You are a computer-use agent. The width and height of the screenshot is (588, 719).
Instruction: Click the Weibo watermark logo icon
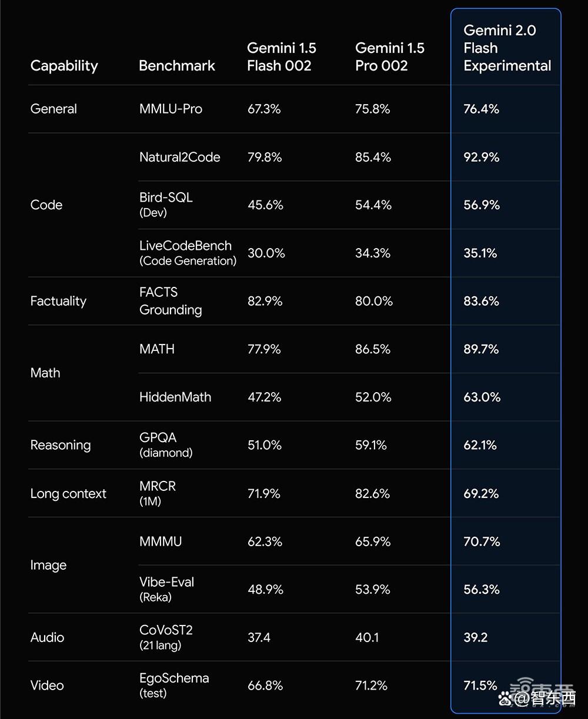click(x=506, y=698)
